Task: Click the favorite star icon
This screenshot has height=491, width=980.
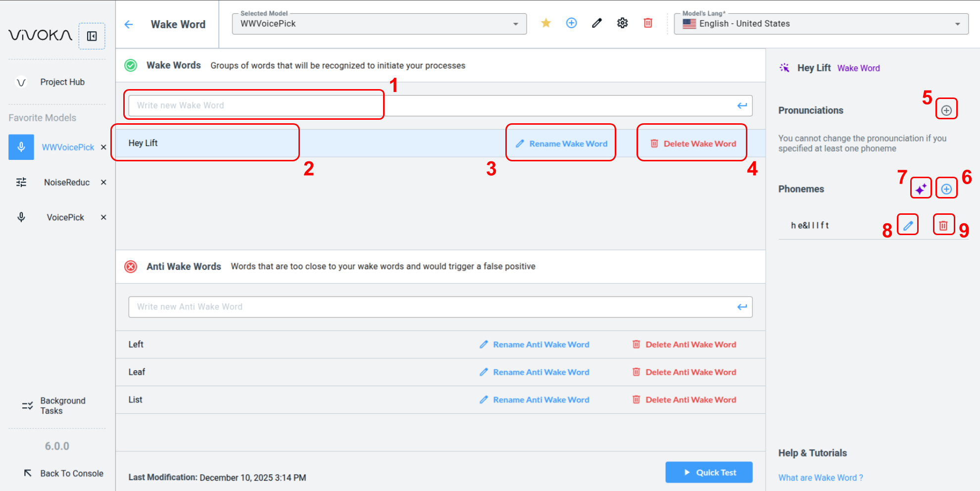Action: (546, 23)
